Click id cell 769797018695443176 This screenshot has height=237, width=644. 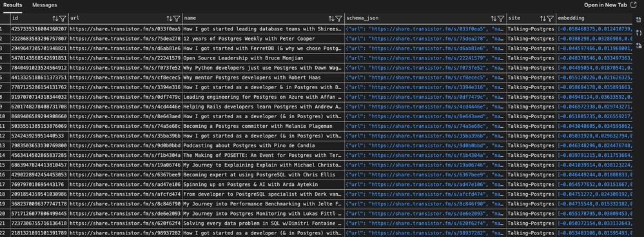pyautogui.click(x=39, y=185)
